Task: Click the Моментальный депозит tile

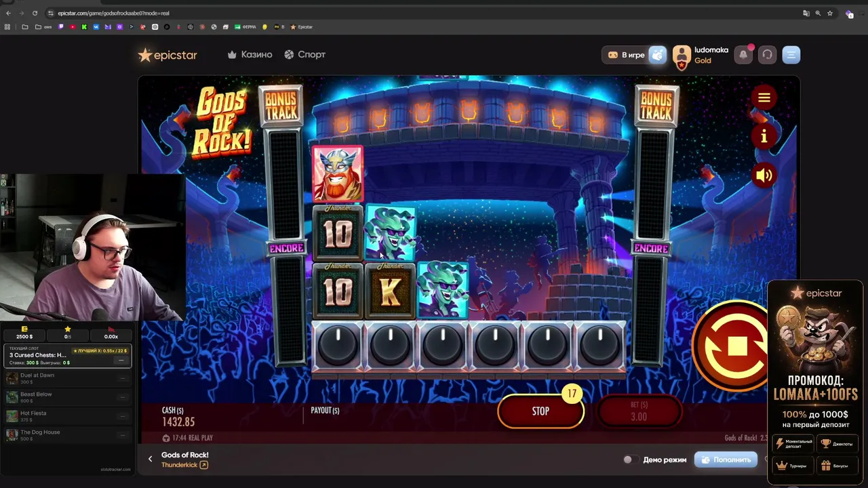Action: tap(793, 444)
